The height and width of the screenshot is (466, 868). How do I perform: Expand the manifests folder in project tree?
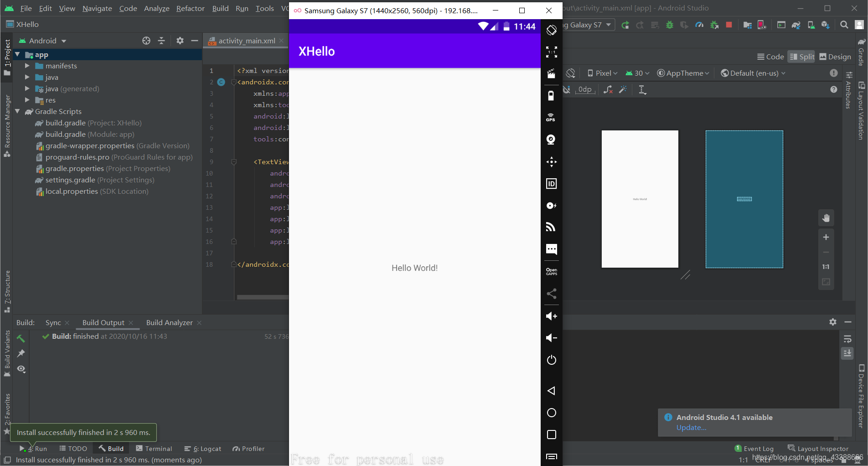coord(27,66)
